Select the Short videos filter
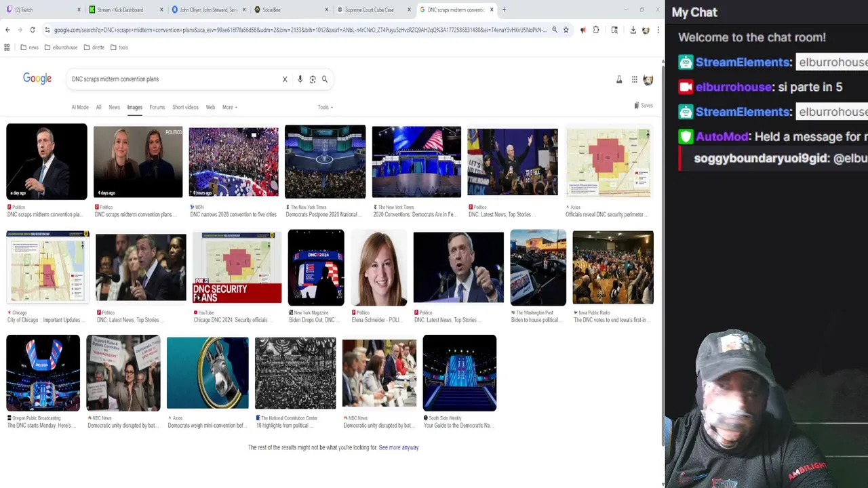868x488 pixels. tap(185, 107)
